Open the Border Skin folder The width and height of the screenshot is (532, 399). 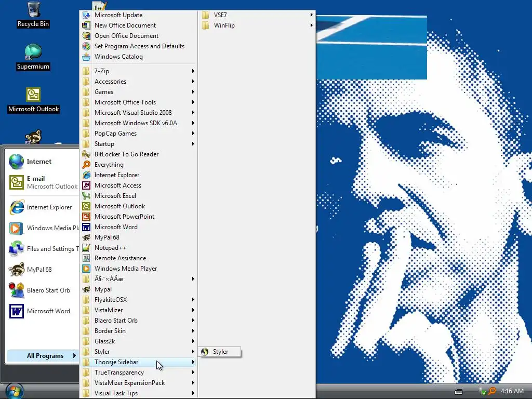pos(138,331)
